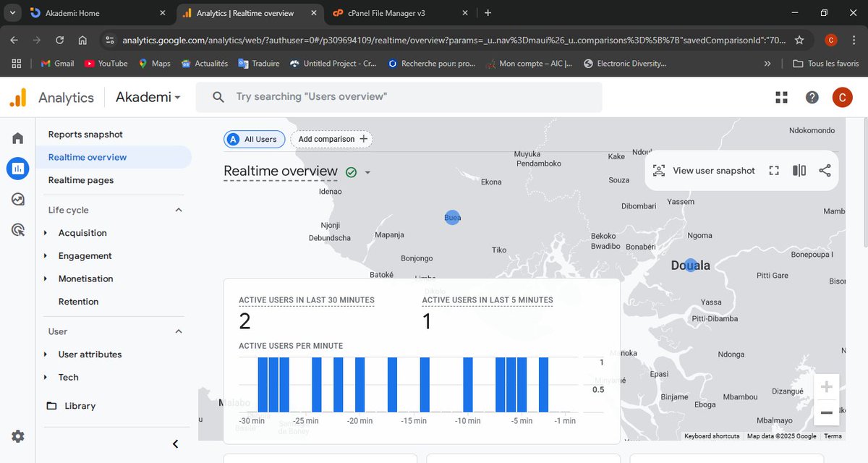Collapse the User section
The width and height of the screenshot is (868, 463).
coord(179,331)
